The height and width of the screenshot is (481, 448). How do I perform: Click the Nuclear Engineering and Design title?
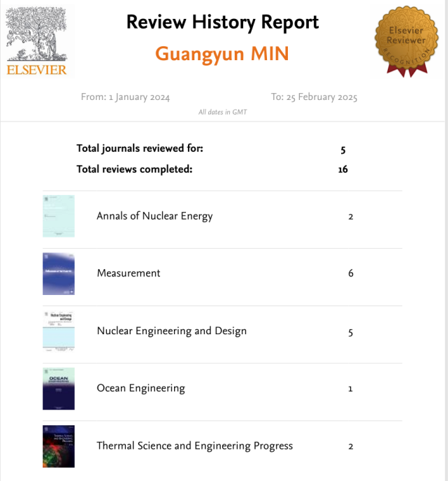point(171,331)
